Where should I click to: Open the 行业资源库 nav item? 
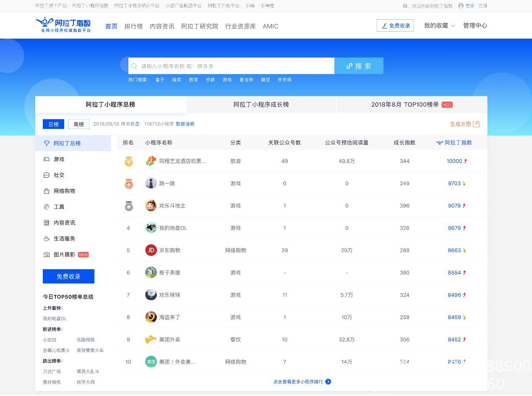(x=240, y=26)
